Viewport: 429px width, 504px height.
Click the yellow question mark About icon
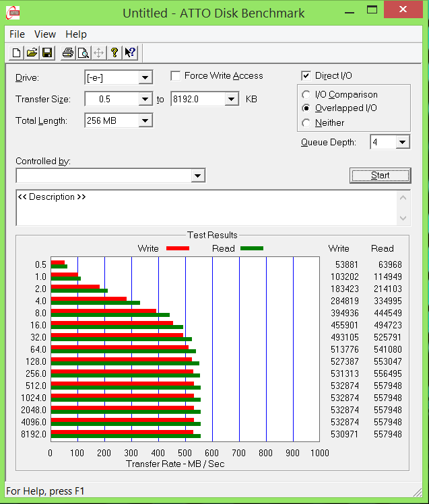(114, 52)
